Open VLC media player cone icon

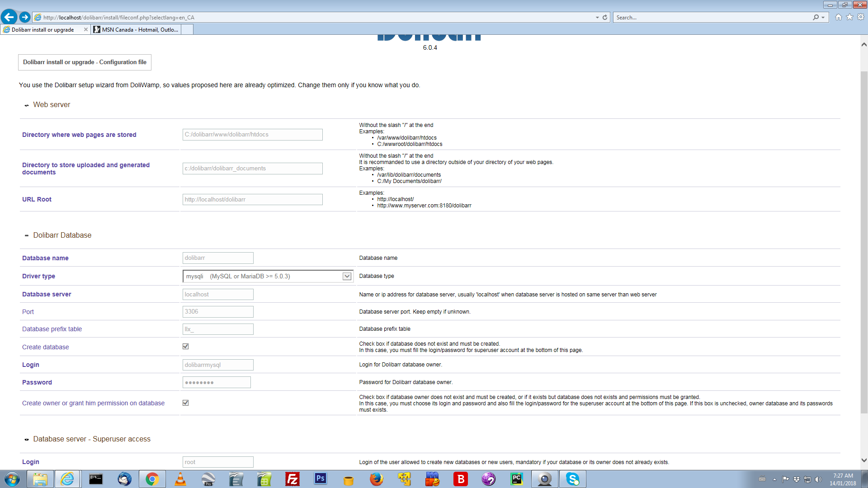point(180,479)
